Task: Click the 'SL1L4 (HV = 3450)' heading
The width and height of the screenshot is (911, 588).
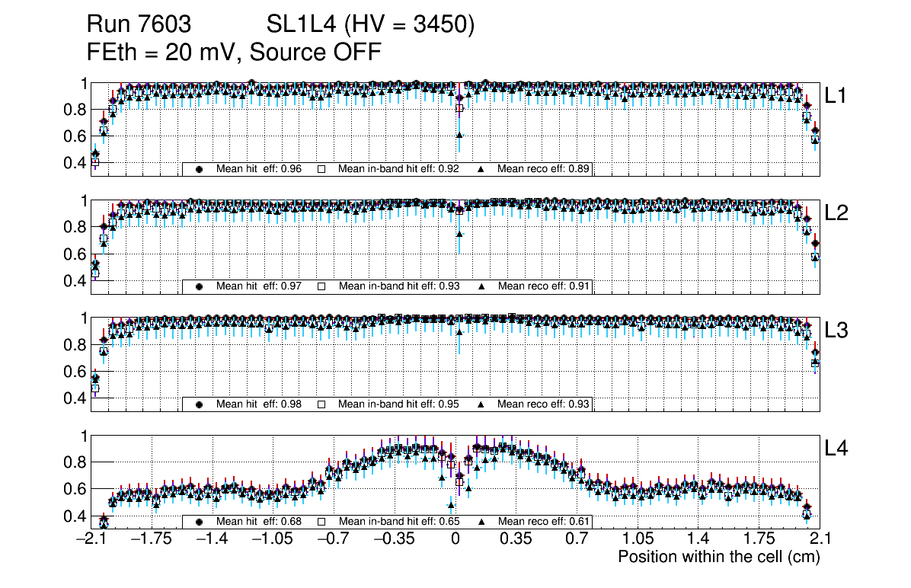Action: tap(370, 25)
